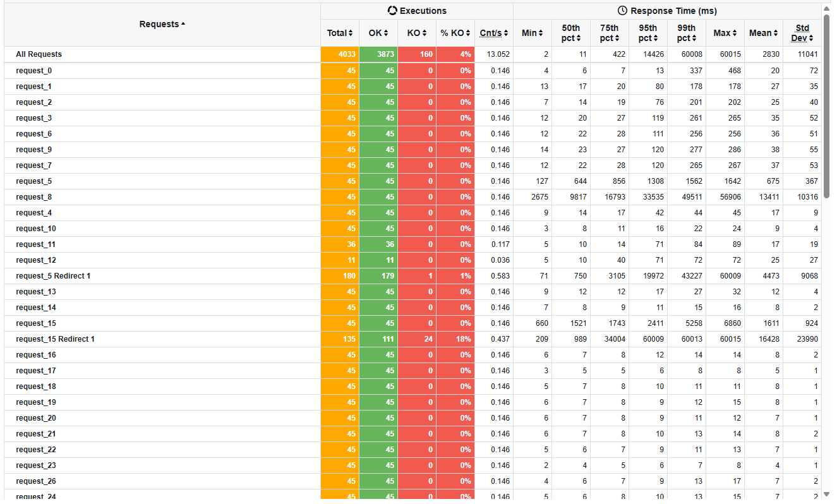Open request_22 in the table
837x504 pixels.
point(36,450)
